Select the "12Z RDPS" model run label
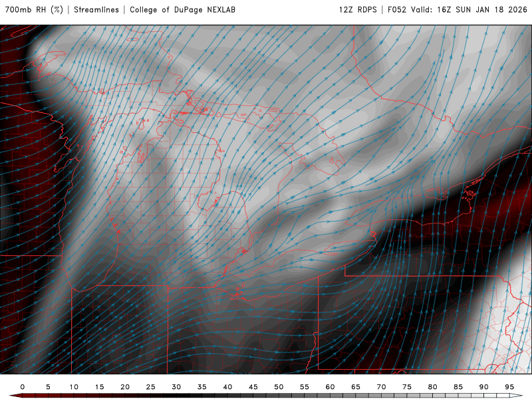The image size is (532, 399). (358, 9)
